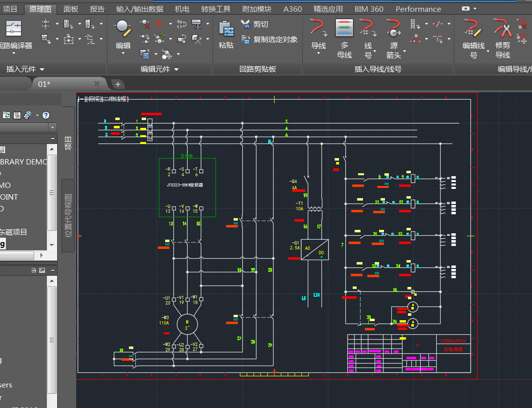
Task: Switch to the 位置代号视图 side tab
Action: tap(68, 215)
